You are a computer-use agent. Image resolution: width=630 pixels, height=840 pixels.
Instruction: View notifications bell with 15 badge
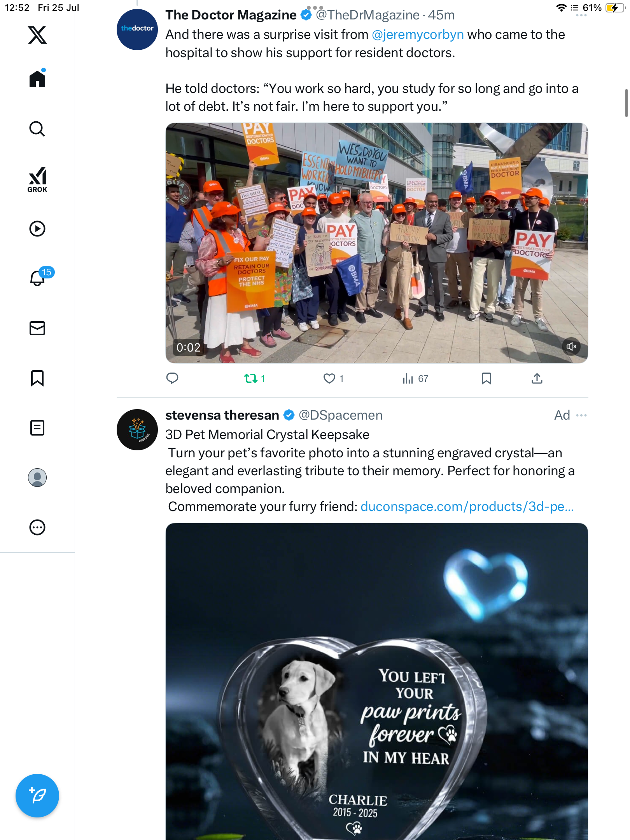[x=39, y=278]
